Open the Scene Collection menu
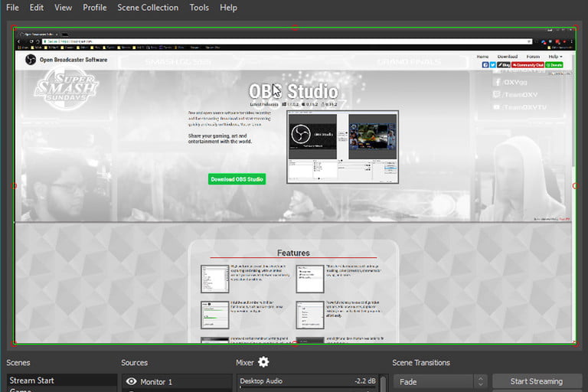The width and height of the screenshot is (588, 392). (x=148, y=8)
